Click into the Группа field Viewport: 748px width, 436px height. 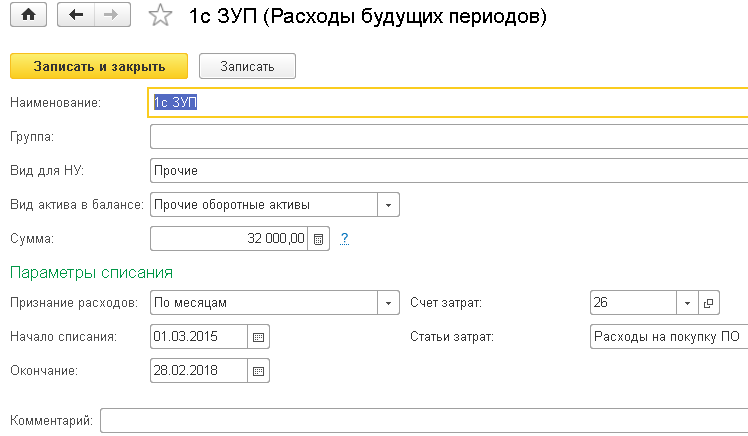pos(449,137)
